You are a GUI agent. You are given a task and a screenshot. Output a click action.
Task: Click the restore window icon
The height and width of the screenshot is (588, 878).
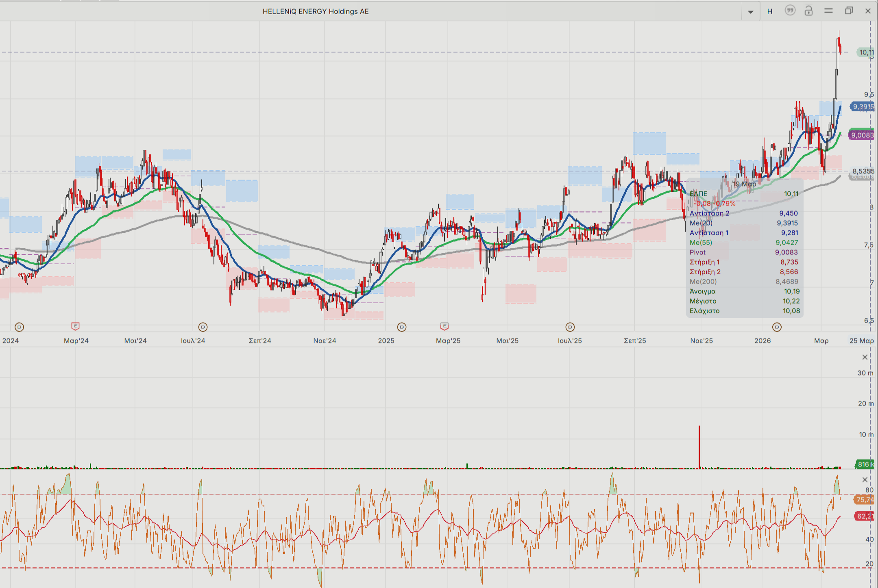[x=849, y=11]
